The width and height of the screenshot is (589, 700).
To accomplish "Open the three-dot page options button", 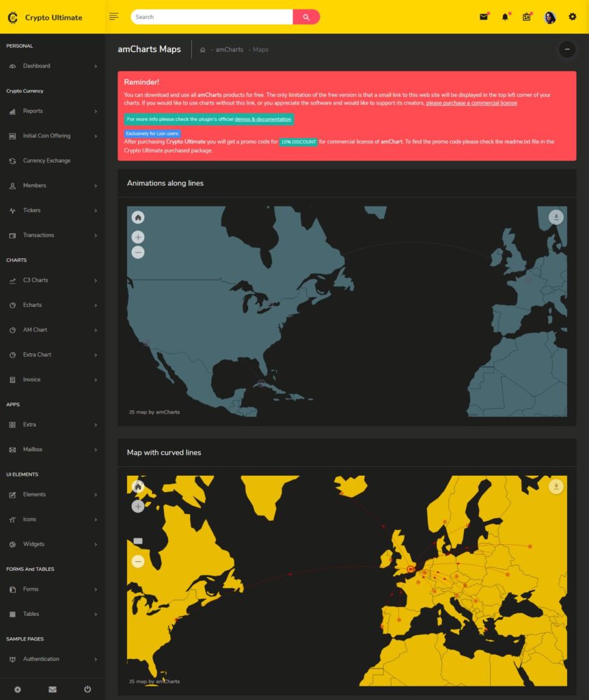I will pos(567,49).
